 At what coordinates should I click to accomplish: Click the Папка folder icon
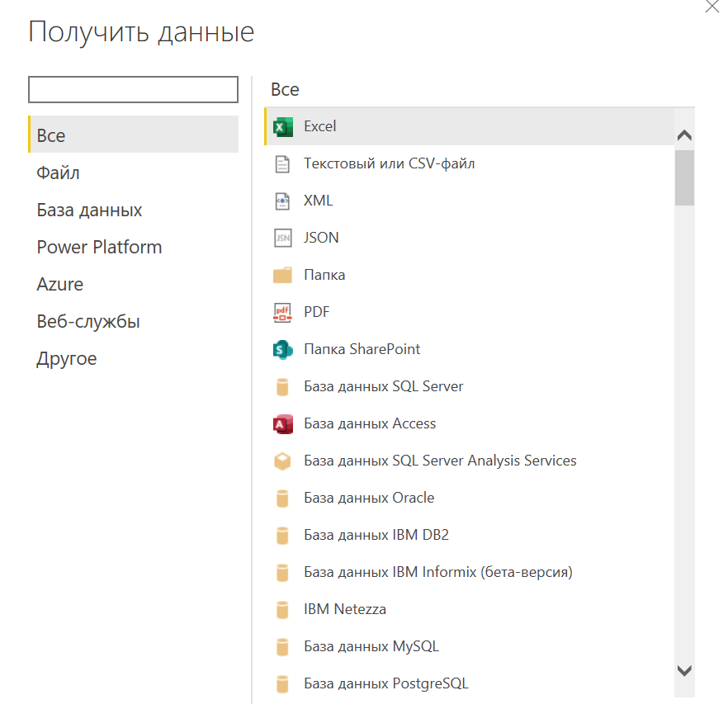tap(282, 276)
